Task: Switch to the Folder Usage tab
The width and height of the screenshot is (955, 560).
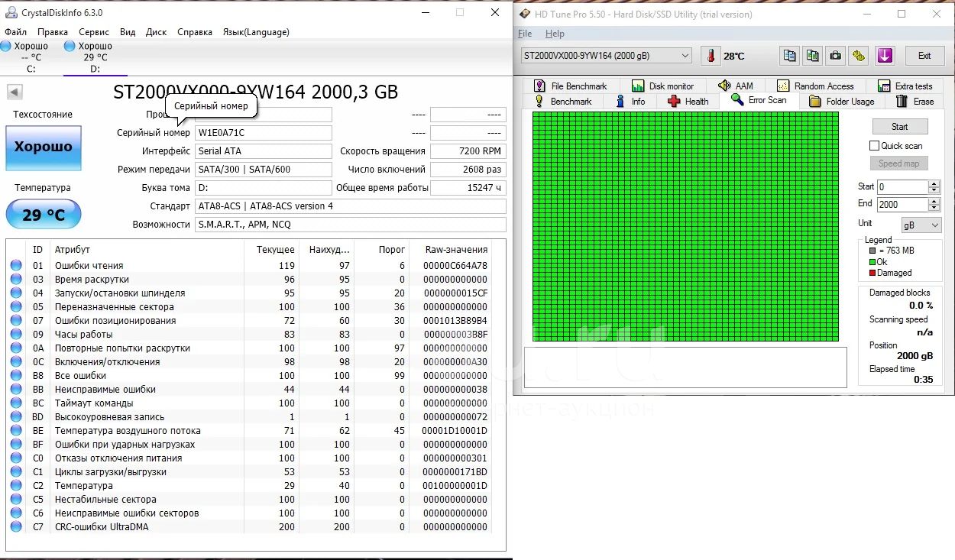Action: point(840,102)
